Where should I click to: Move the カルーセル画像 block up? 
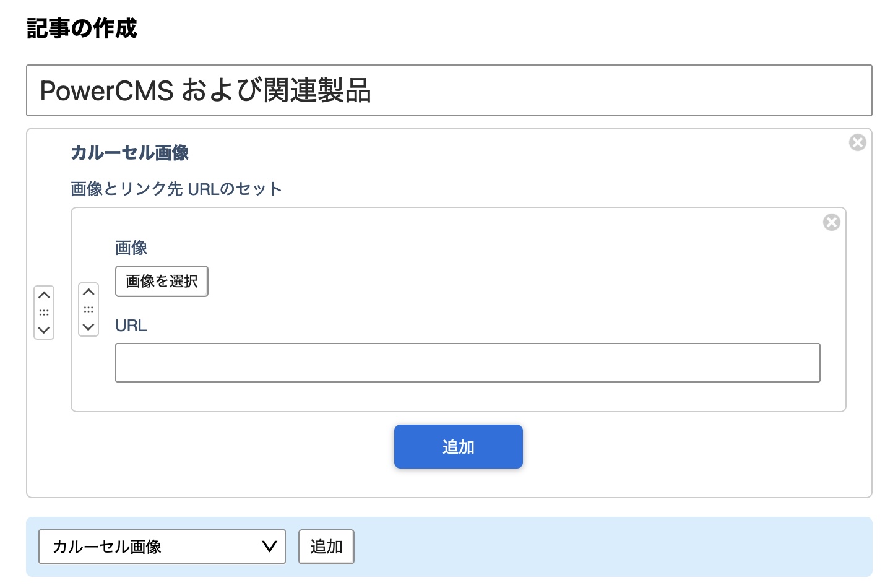[x=44, y=295]
